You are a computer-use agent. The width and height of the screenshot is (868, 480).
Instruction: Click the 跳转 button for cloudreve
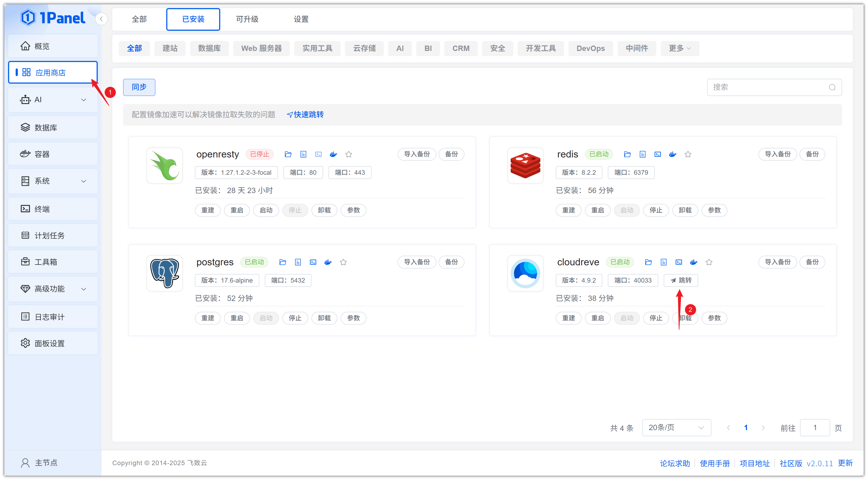[681, 280]
